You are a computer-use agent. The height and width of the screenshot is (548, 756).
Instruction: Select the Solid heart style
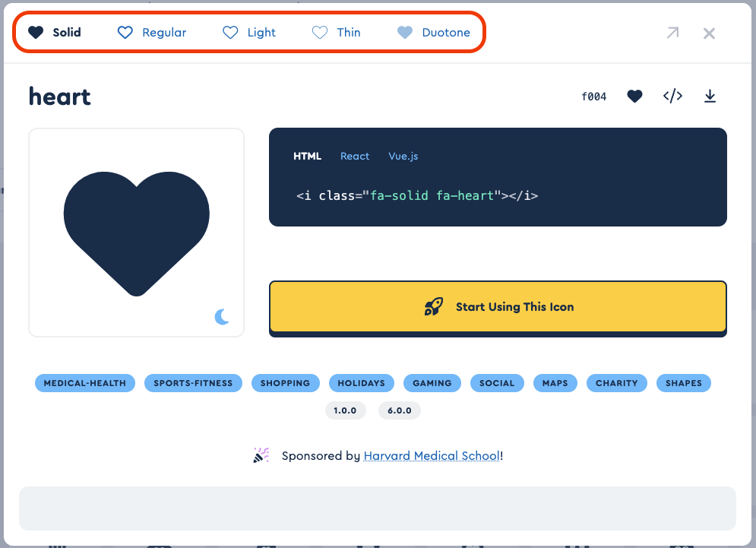coord(55,33)
